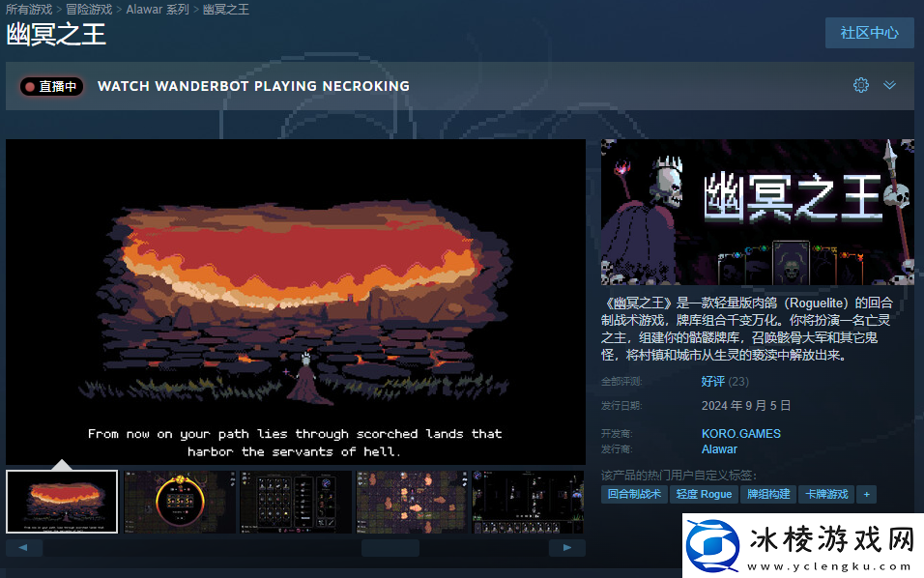This screenshot has height=578, width=924.
Task: Select the third dark inventory screenshot thumbnail
Action: 296,502
